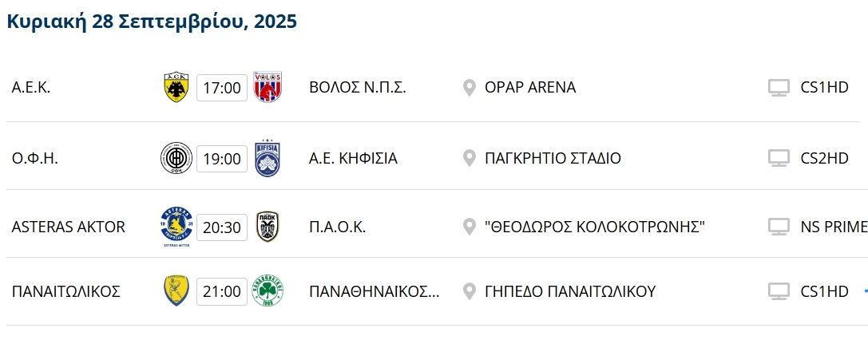Click the location pin beside OPAP ARENA
The image size is (868, 340).
(x=470, y=88)
